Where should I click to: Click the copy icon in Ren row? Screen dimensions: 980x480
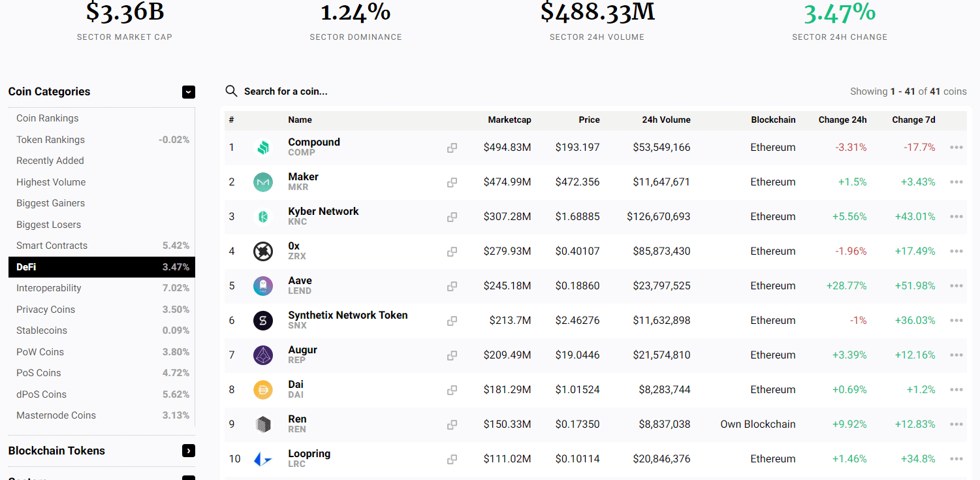click(452, 424)
